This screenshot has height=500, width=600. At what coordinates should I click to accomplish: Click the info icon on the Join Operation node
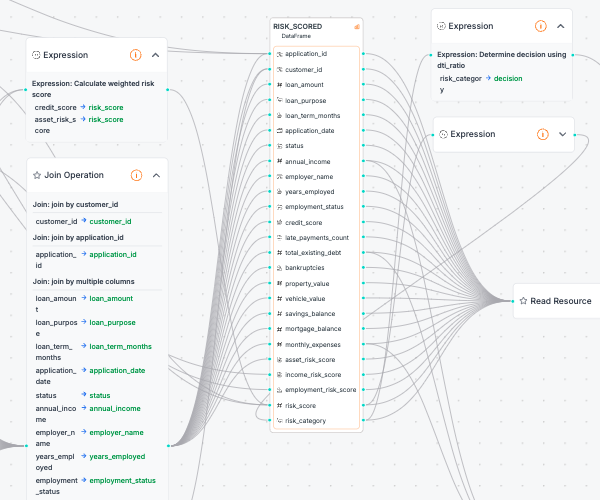coord(136,175)
